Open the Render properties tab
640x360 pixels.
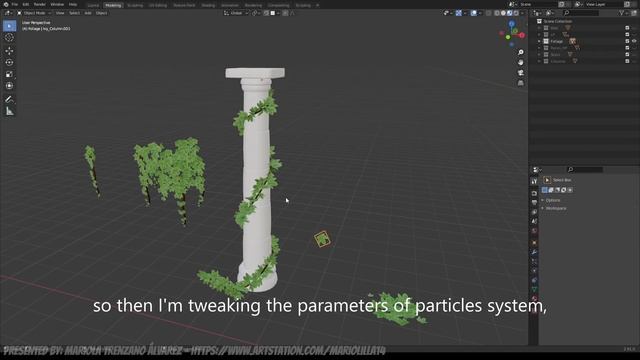click(x=534, y=193)
